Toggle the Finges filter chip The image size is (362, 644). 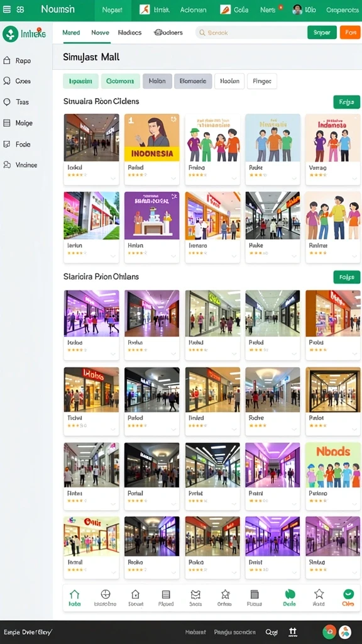[262, 81]
